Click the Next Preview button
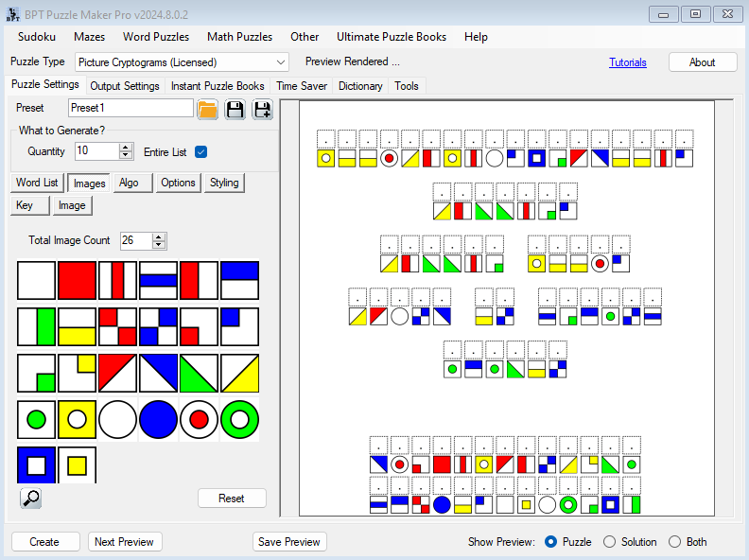 pos(125,542)
